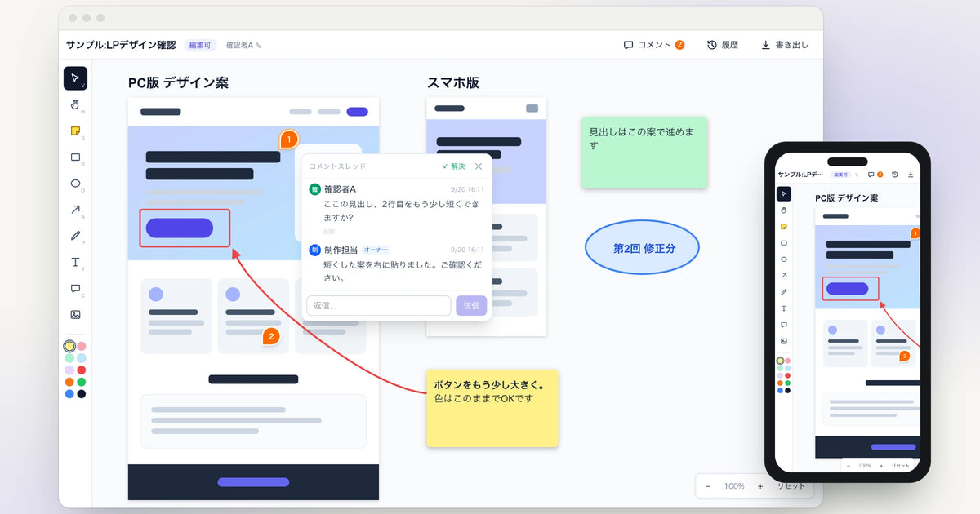Zoom out with the desktop minus button
Image resolution: width=980 pixels, height=514 pixels.
tap(708, 486)
